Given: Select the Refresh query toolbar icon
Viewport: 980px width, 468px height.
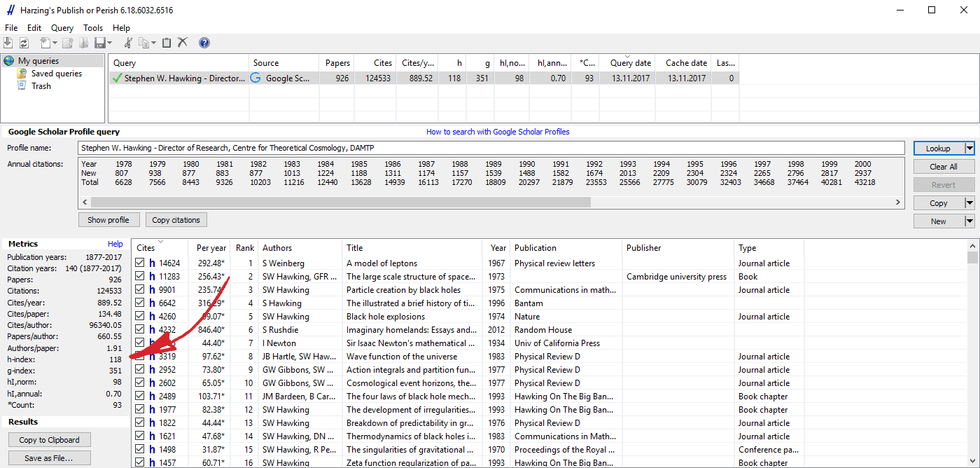Looking at the screenshot, I should pos(22,43).
